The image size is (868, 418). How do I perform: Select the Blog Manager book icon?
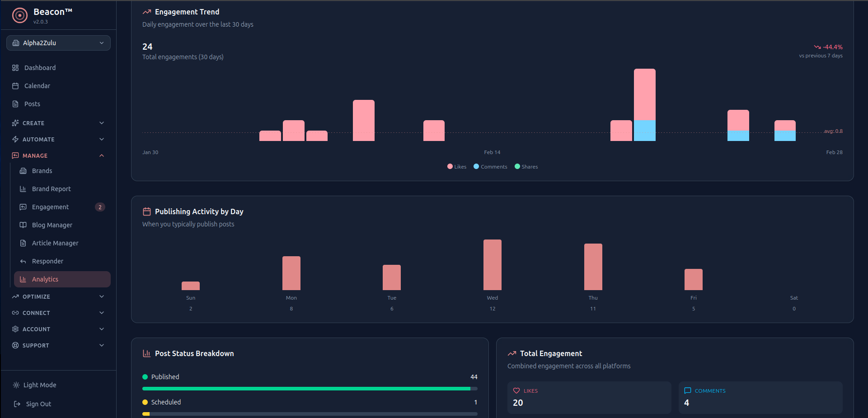pyautogui.click(x=23, y=225)
